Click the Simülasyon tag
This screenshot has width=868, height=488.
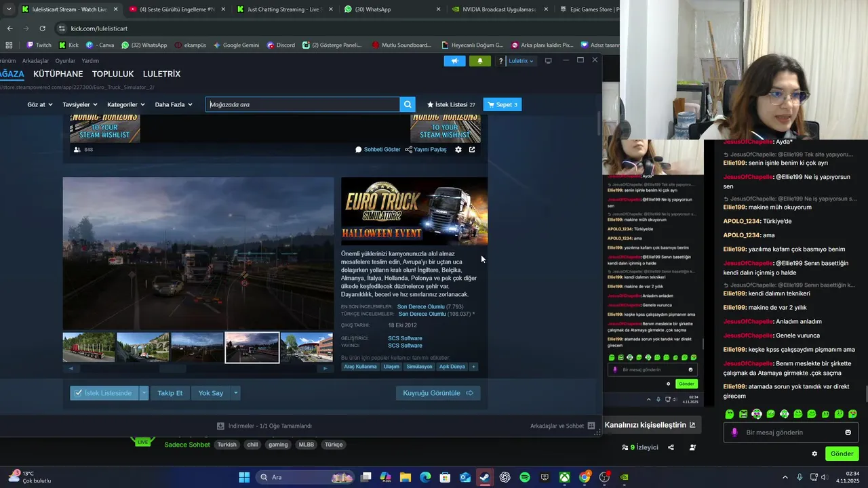click(x=419, y=367)
